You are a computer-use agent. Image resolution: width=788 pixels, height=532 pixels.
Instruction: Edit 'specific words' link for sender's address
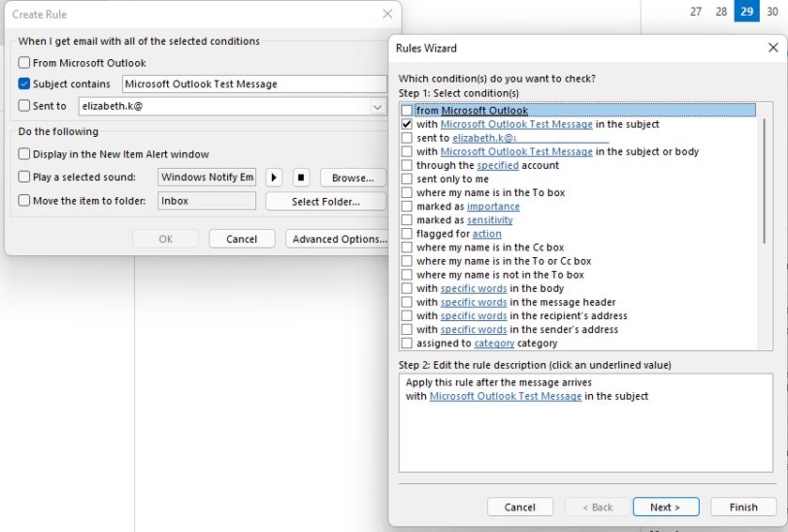[x=474, y=329]
